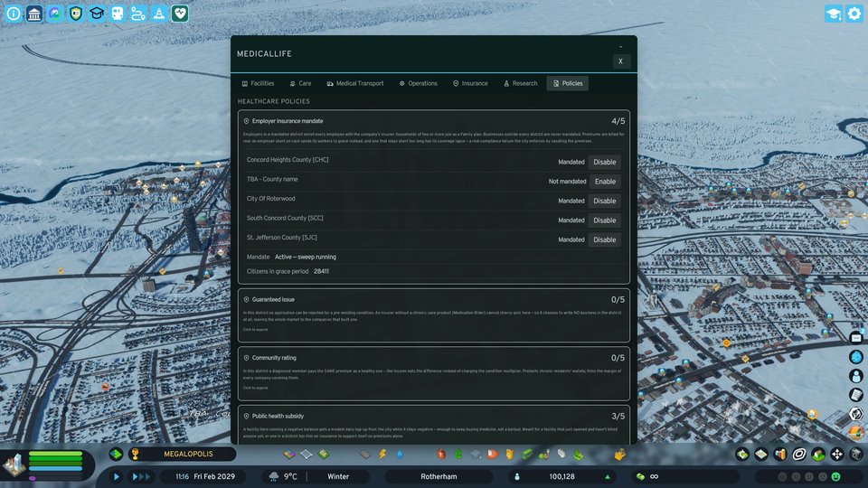
Task: Disable mandate for St. Jefferson County
Action: tap(605, 239)
